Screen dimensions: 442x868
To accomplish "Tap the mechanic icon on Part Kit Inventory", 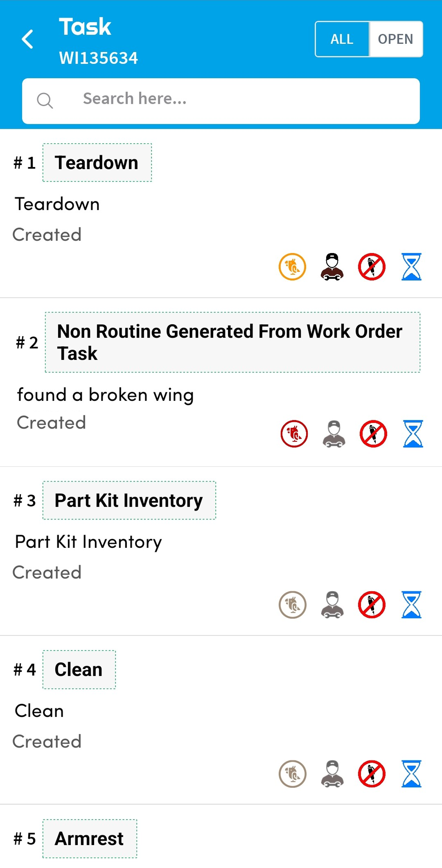I will click(332, 605).
